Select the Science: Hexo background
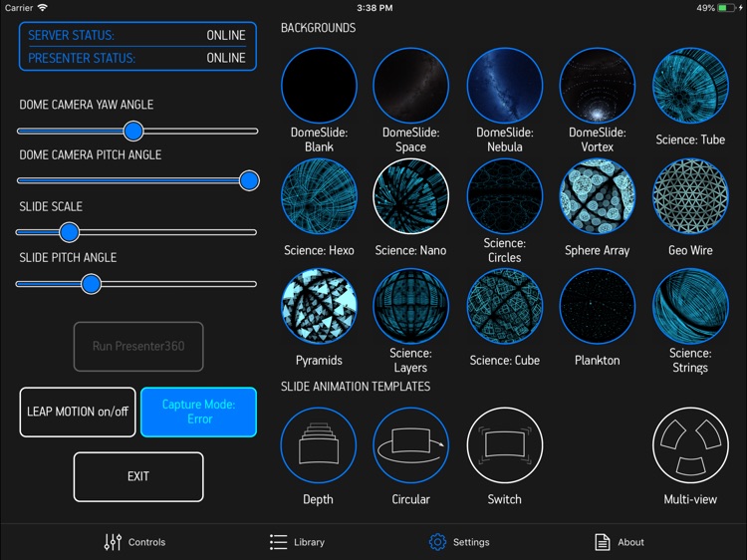Screen dimensions: 747x560 tap(319, 196)
